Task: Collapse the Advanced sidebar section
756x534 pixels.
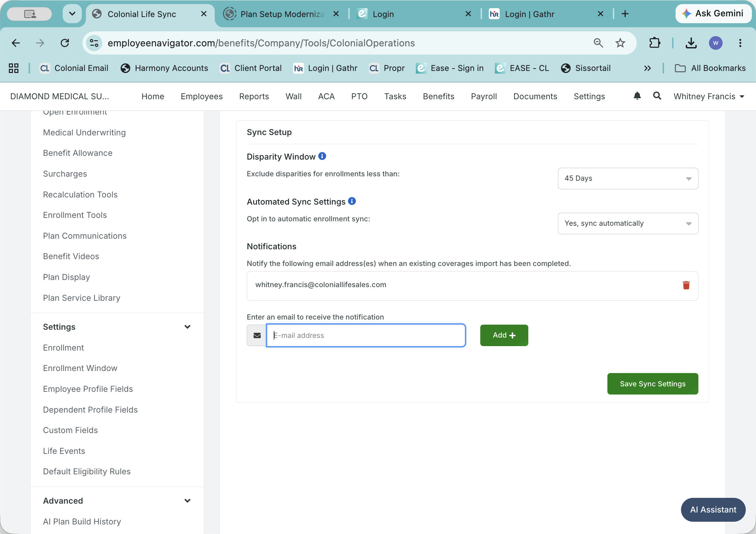Action: tap(187, 501)
